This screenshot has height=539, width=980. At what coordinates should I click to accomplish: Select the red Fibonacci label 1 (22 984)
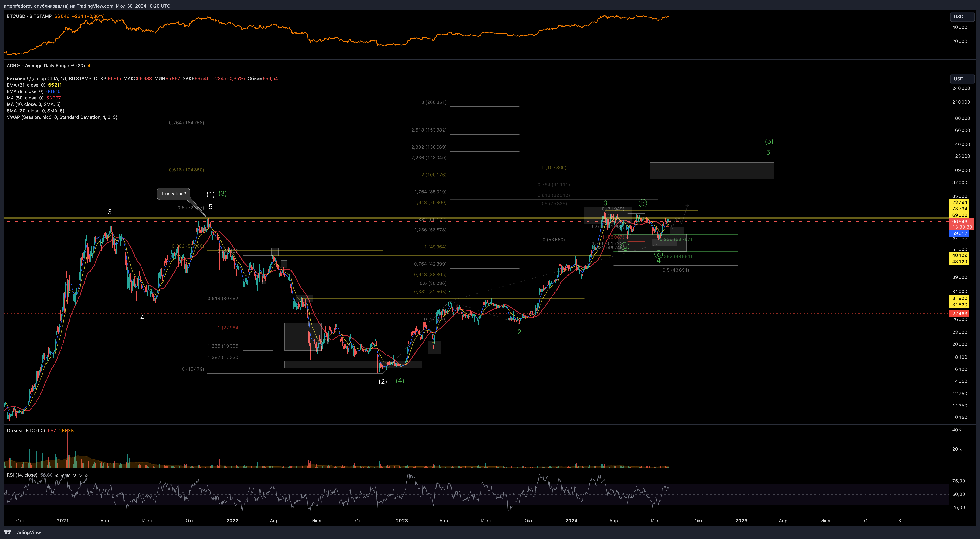(x=229, y=328)
